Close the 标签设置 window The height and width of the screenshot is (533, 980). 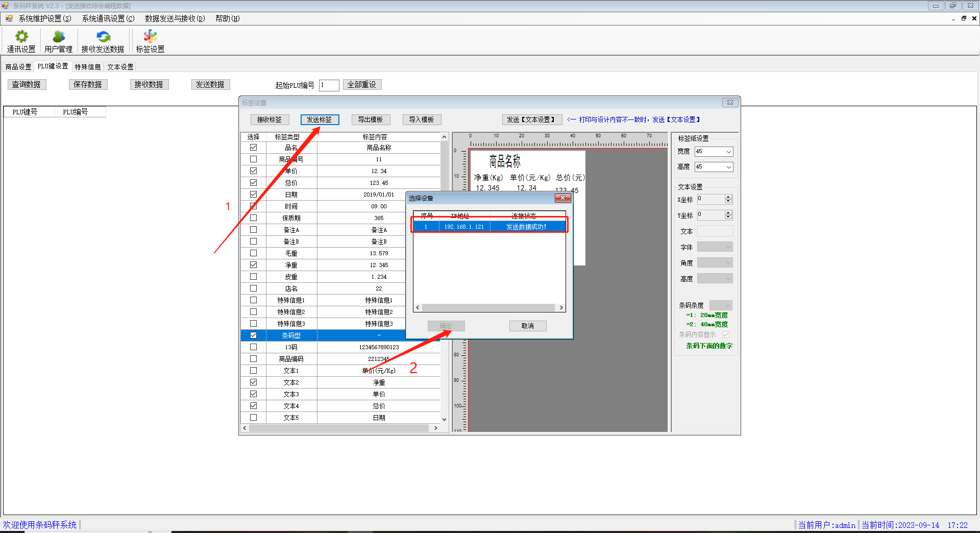click(730, 103)
